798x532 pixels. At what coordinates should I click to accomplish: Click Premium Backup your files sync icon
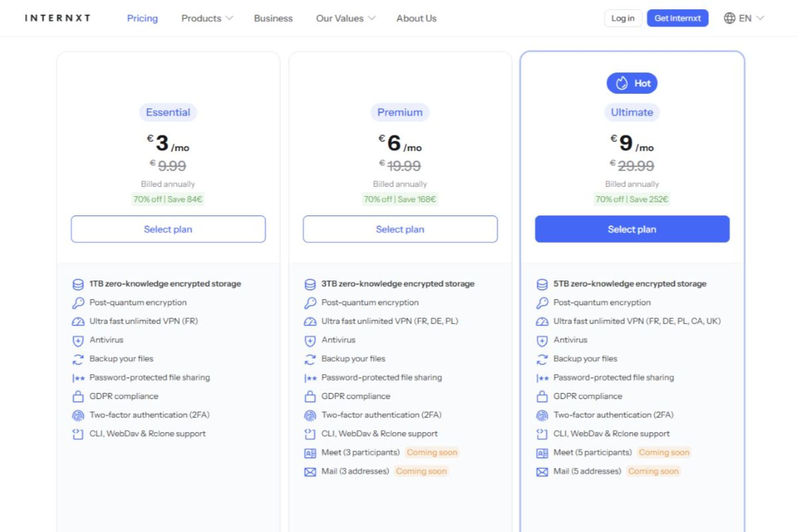point(310,360)
